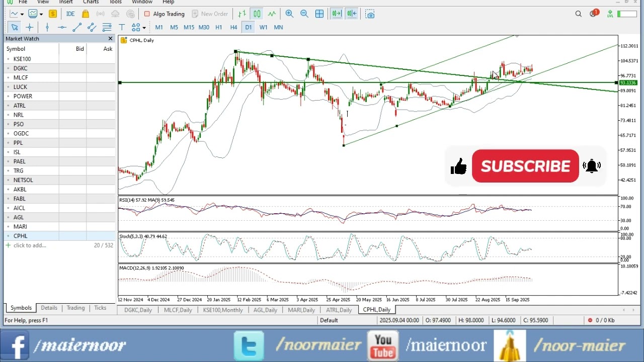
Task: Select OGDC symbol row
Action: pyautogui.click(x=60, y=133)
